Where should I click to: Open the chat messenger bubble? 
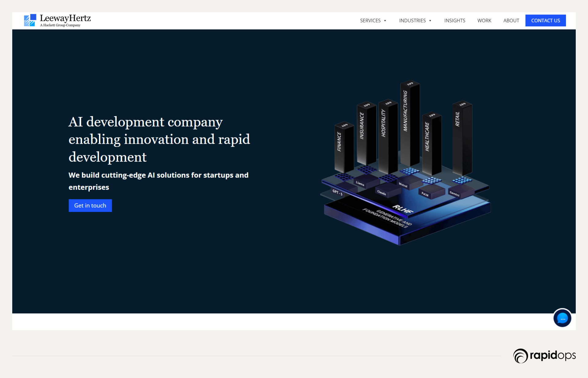[x=562, y=318]
